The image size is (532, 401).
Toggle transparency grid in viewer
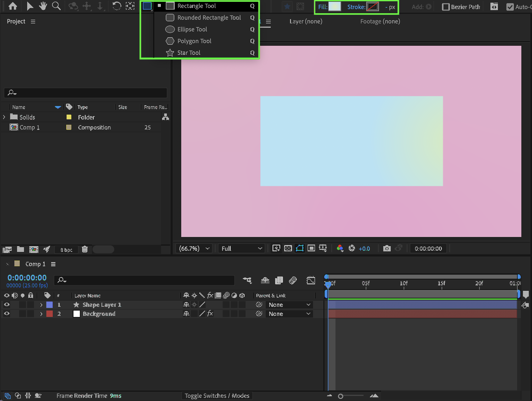(x=288, y=248)
